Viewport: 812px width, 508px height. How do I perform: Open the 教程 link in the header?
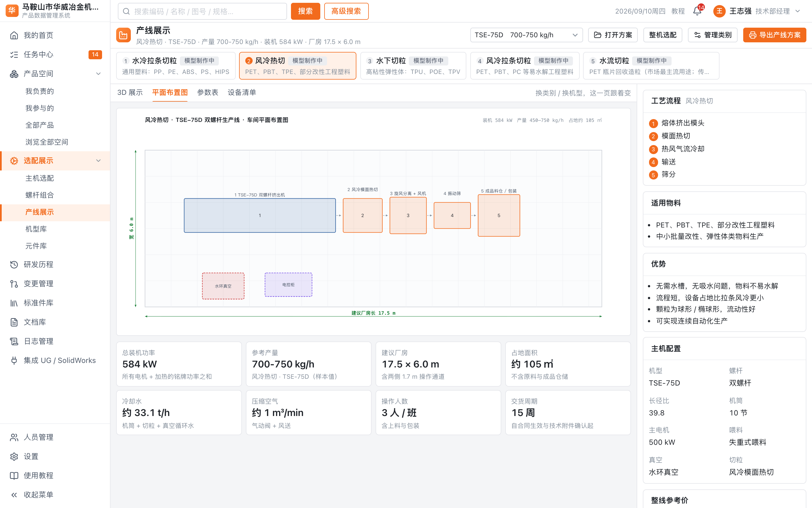[678, 11]
